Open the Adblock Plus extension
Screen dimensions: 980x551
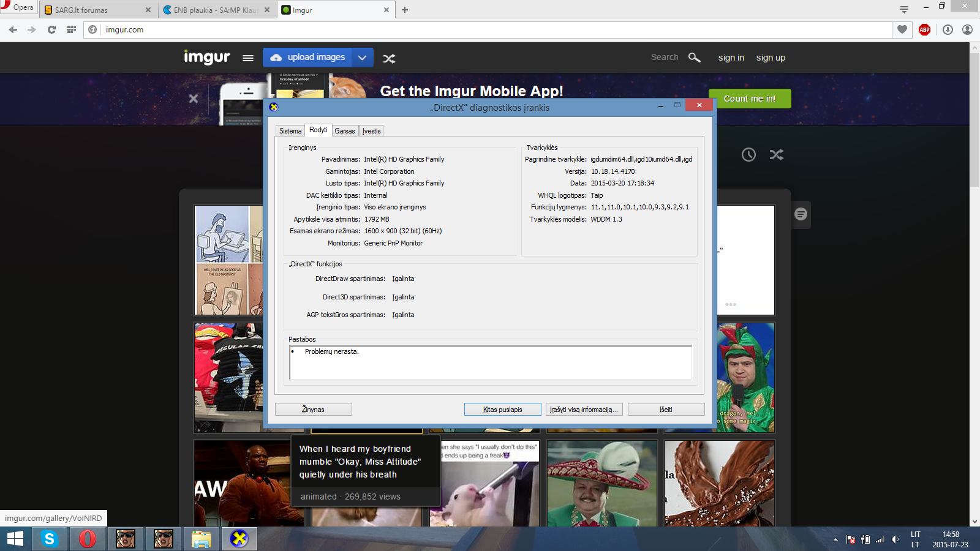click(925, 29)
